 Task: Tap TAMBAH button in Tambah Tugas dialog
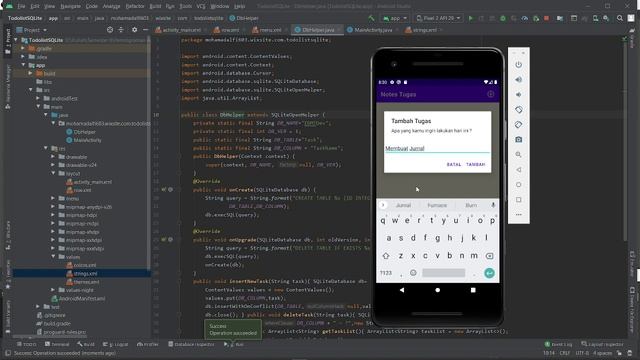(476, 164)
